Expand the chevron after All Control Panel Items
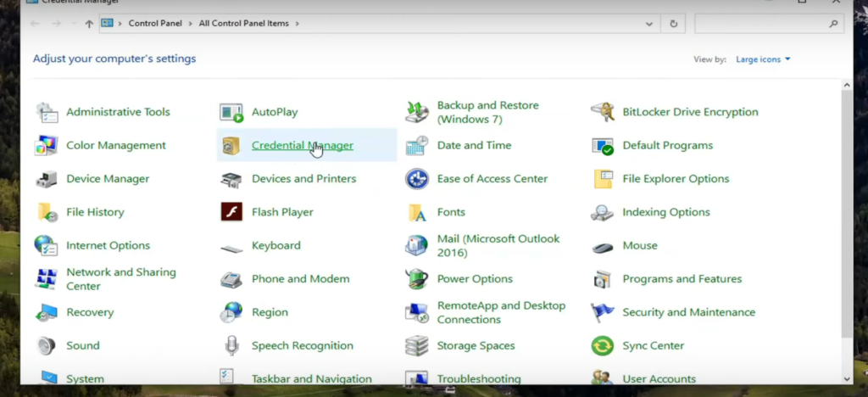Viewport: 868px width, 397px height. (298, 24)
